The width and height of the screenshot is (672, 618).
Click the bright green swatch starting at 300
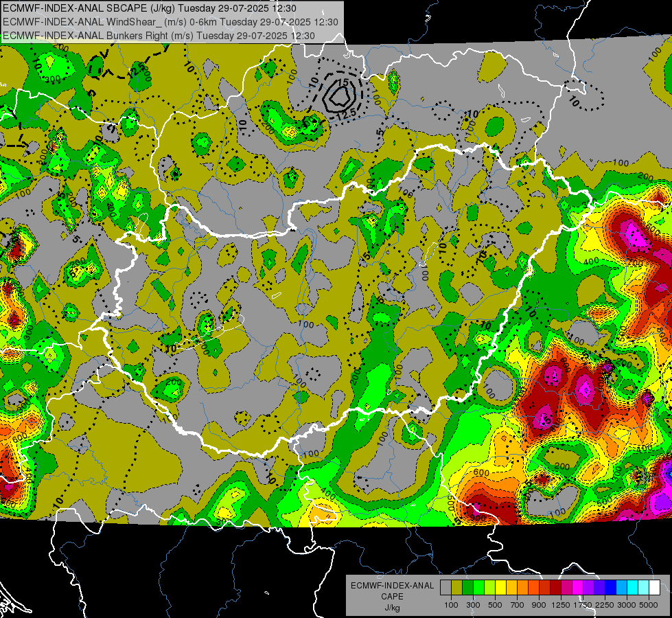pos(478,588)
